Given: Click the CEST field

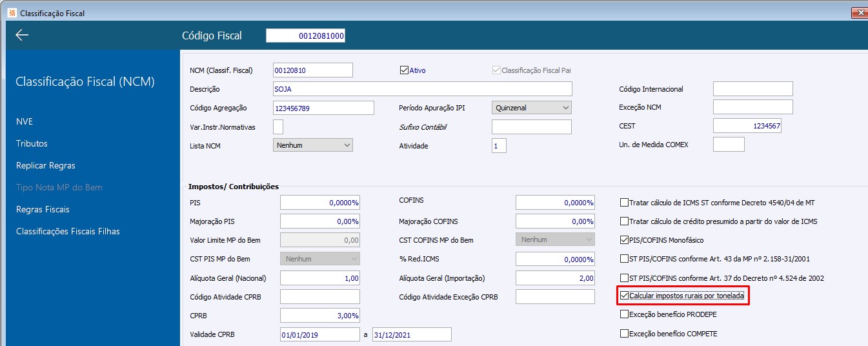Looking at the screenshot, I should [747, 126].
